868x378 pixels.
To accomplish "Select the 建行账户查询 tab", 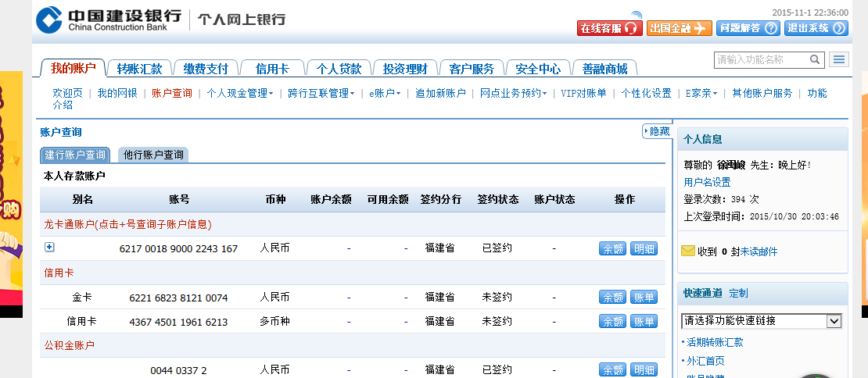I will pyautogui.click(x=75, y=155).
